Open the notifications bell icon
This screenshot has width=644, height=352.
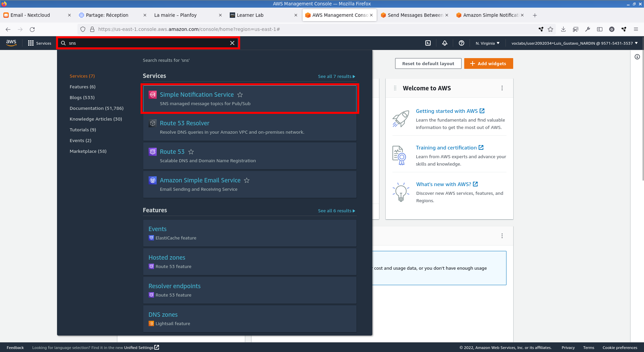coord(445,43)
